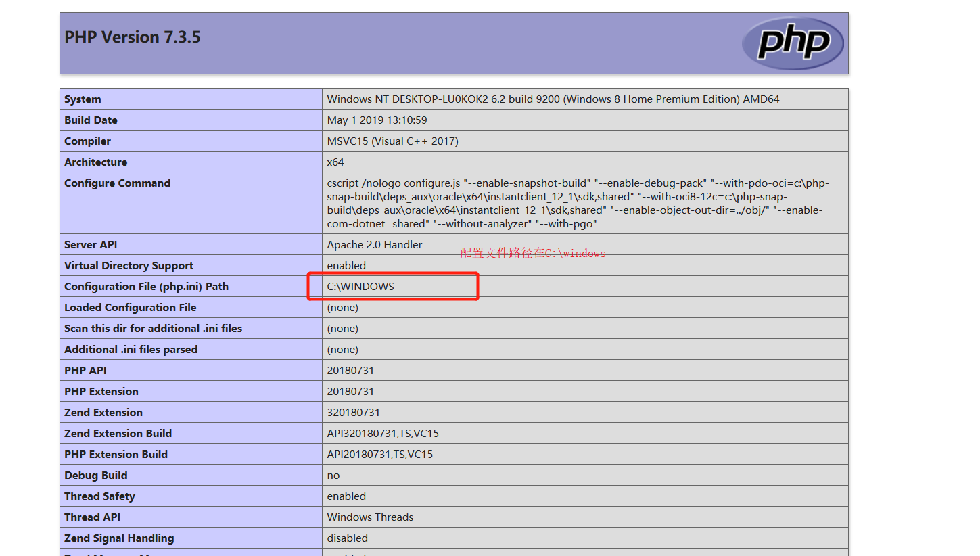
Task: Select (none) value for Scan this dir row
Action: pyautogui.click(x=343, y=329)
